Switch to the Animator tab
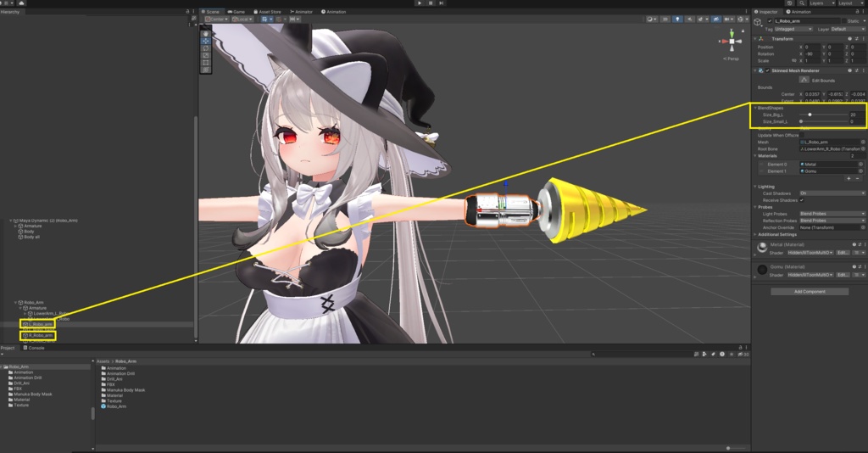The height and width of the screenshot is (453, 868). pyautogui.click(x=302, y=12)
